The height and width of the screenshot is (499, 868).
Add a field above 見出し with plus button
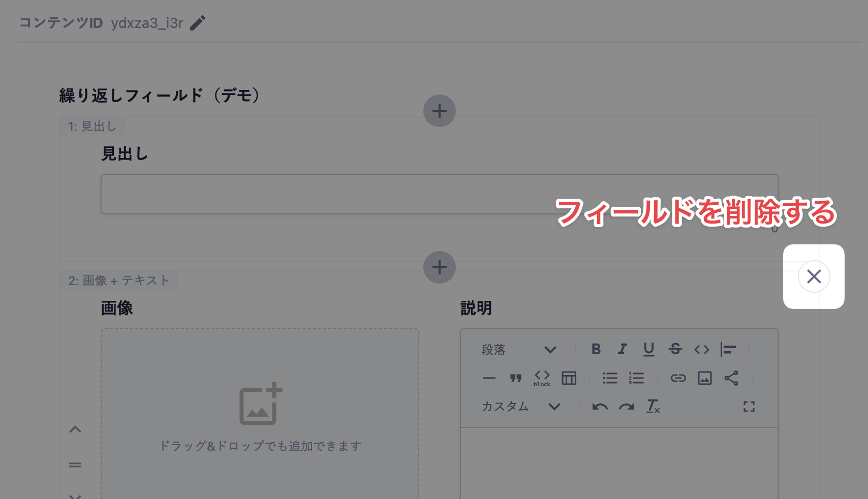(440, 111)
